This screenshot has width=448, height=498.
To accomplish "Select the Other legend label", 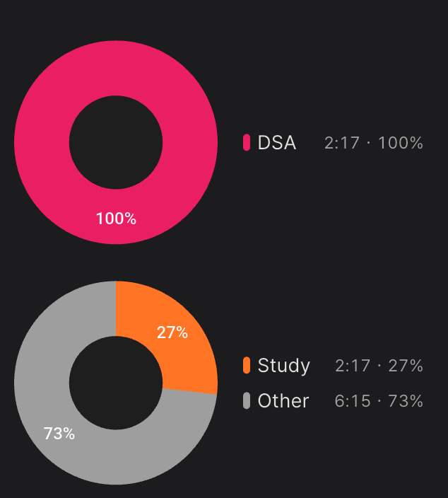I will (283, 401).
